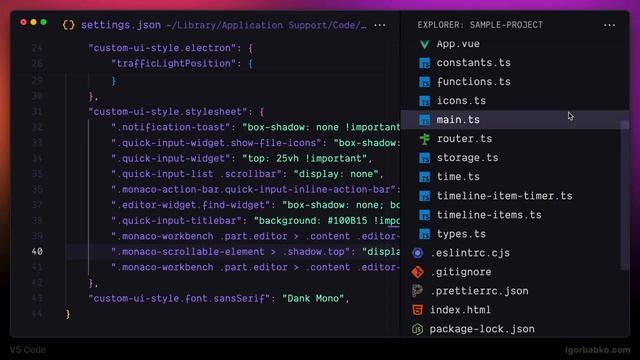
Task: Click the HTML5 icon beside index.html
Action: coord(418,310)
